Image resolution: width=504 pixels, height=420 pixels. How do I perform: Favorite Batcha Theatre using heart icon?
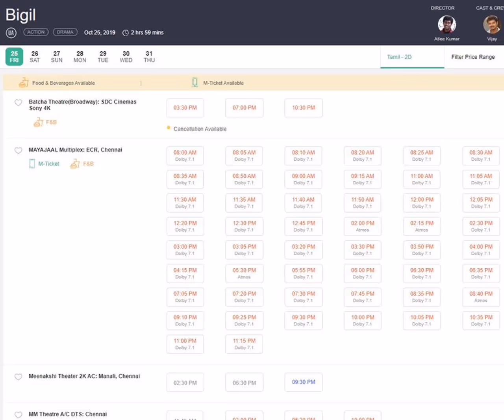[18, 102]
